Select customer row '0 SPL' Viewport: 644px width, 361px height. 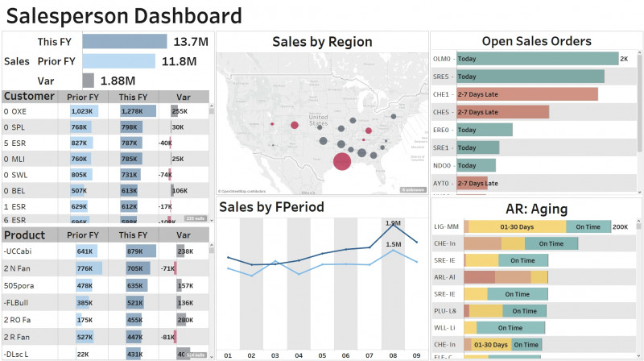(105, 127)
